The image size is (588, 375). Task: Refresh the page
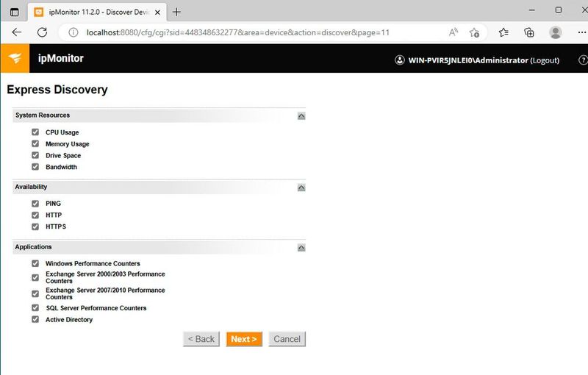(x=42, y=32)
